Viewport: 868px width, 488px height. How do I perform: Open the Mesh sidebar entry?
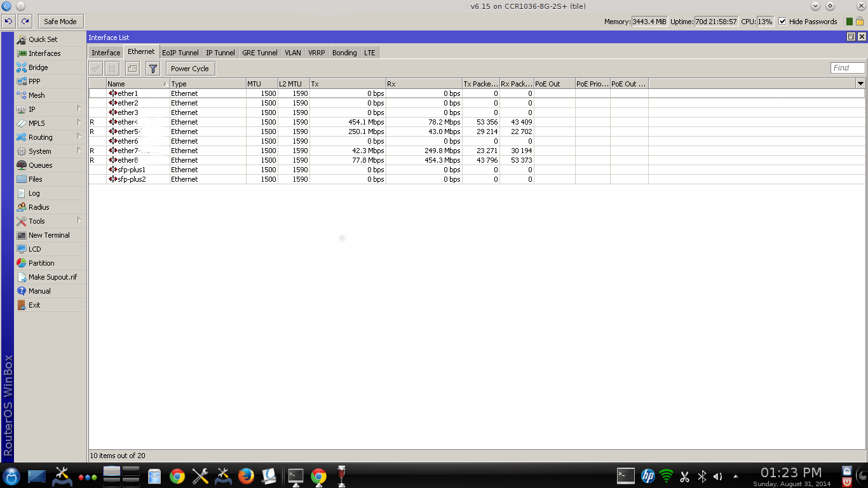[50, 95]
